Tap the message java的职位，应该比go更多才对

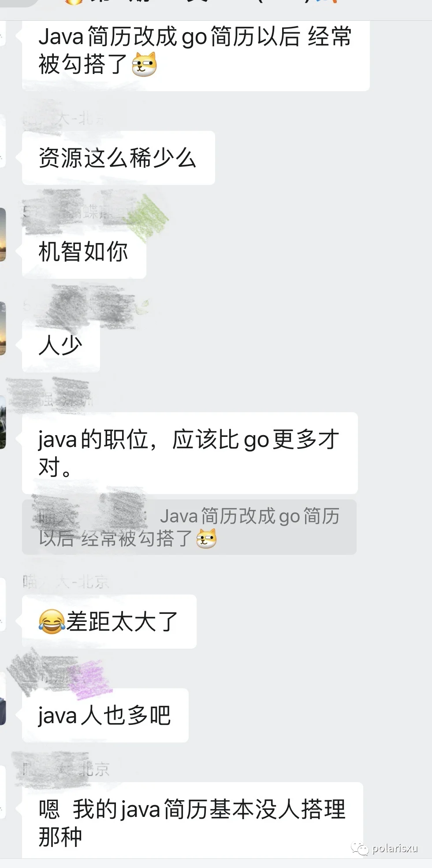pos(190,453)
